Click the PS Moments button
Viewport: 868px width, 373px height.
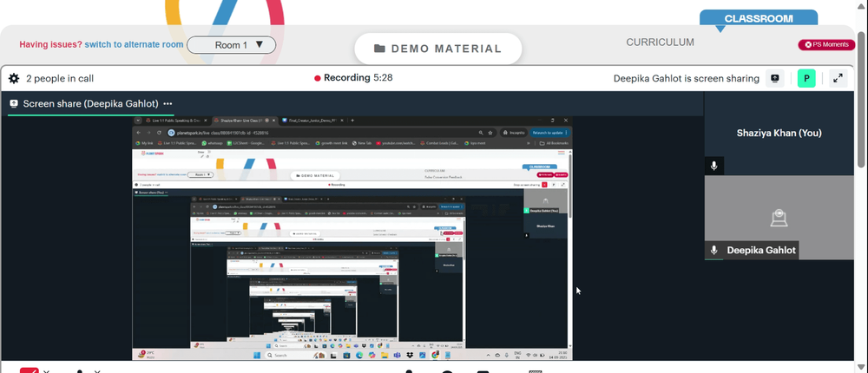[826, 45]
